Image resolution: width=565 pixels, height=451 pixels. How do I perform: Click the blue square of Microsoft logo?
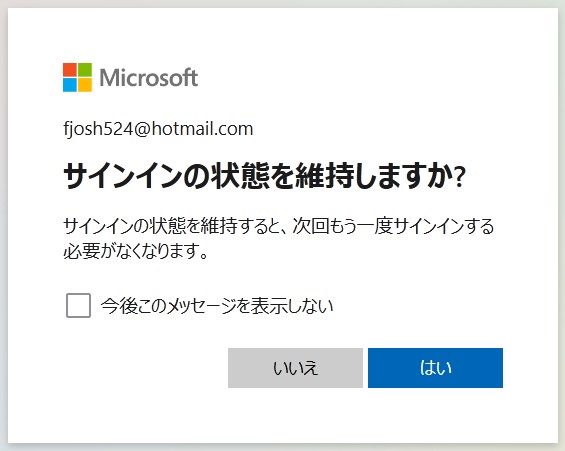pyautogui.click(x=70, y=85)
